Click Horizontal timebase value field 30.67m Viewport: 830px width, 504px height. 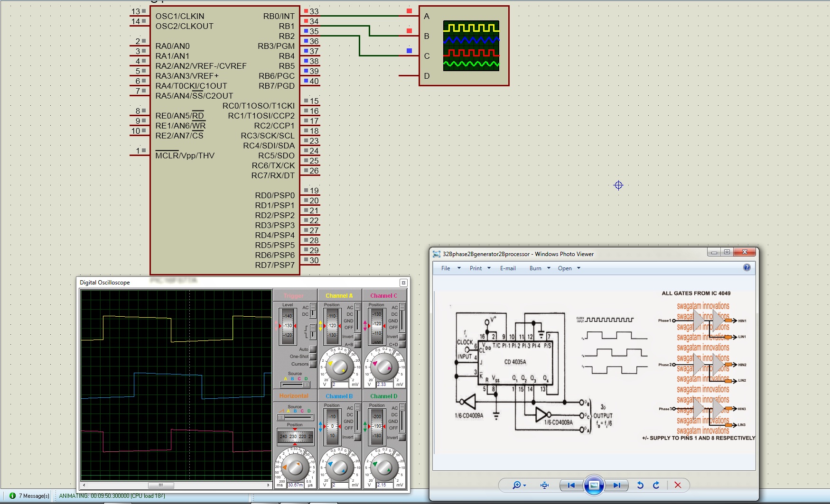point(295,485)
